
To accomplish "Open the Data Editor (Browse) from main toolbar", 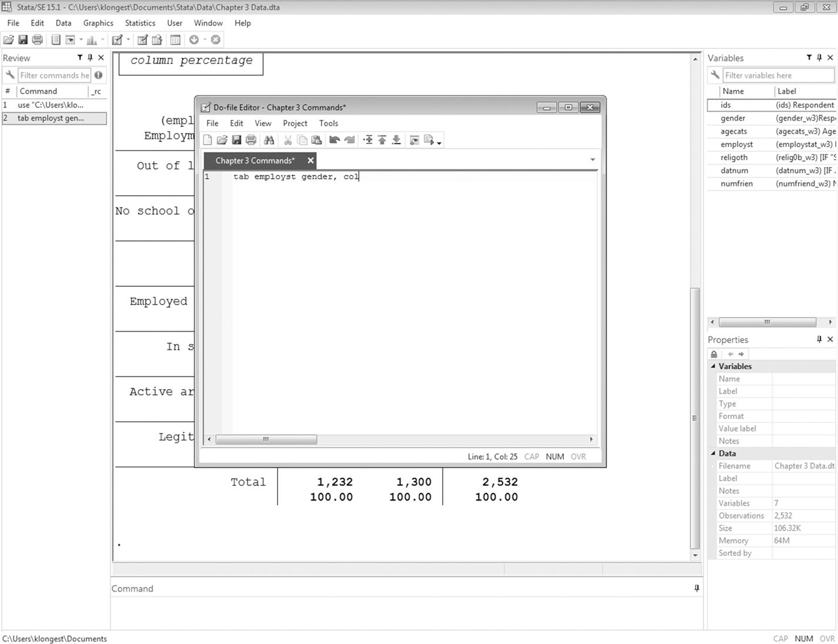I will [x=157, y=40].
